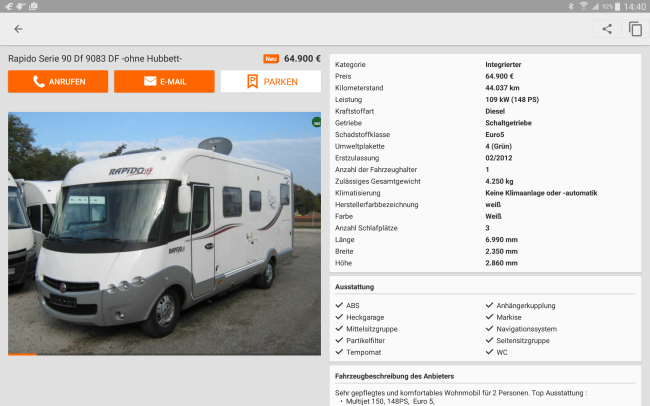The image size is (650, 406).
Task: Tap the bookmark icon in PARKEN
Action: [x=252, y=81]
